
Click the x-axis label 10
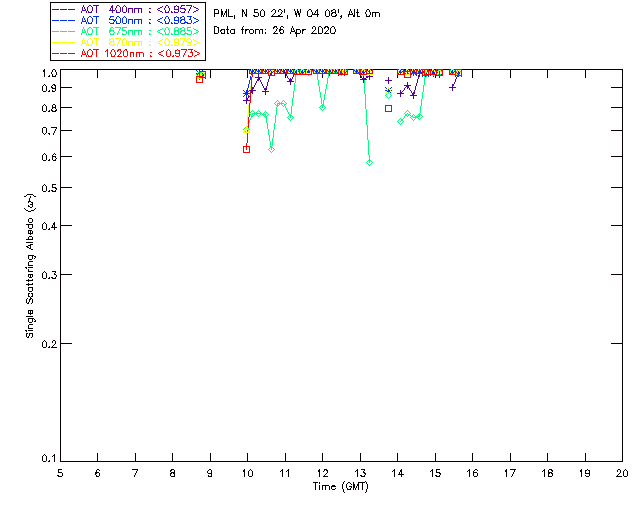tap(247, 473)
